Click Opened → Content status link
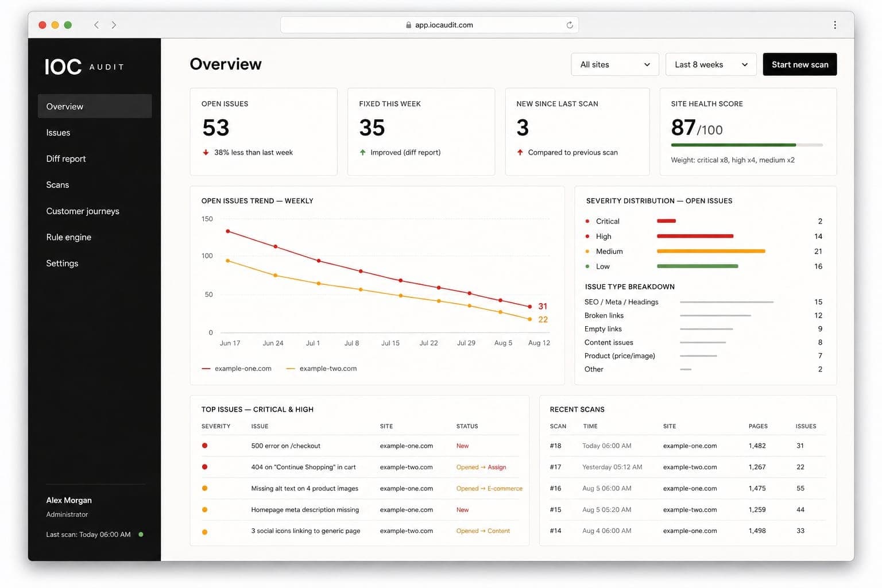This screenshot has height=588, width=882. 483,531
